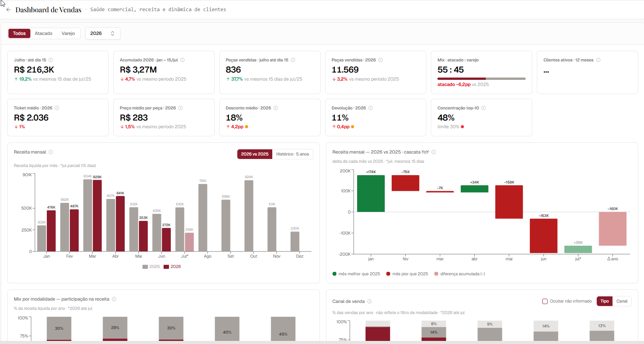Show info for Concentração top-10
This screenshot has height=344, width=644.
(x=483, y=108)
